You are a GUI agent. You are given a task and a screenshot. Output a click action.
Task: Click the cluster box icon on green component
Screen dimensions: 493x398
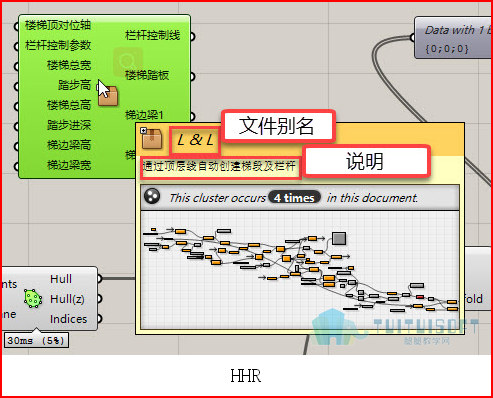tap(108, 96)
